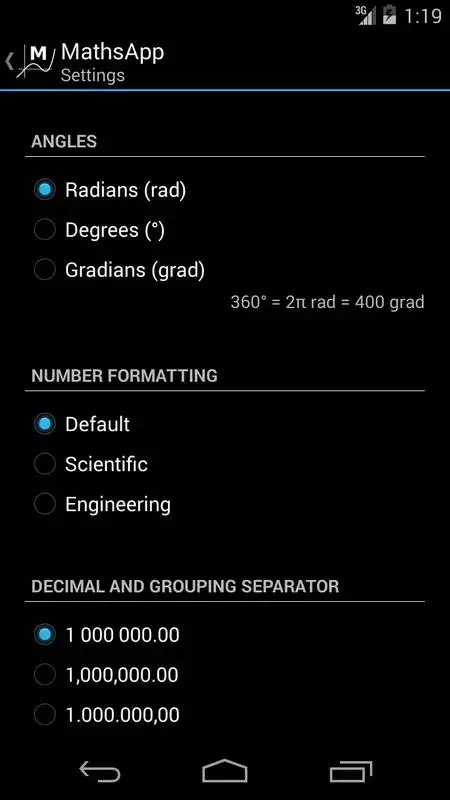
Task: Tap the 360° = 2π rad conversion note
Action: point(327,303)
